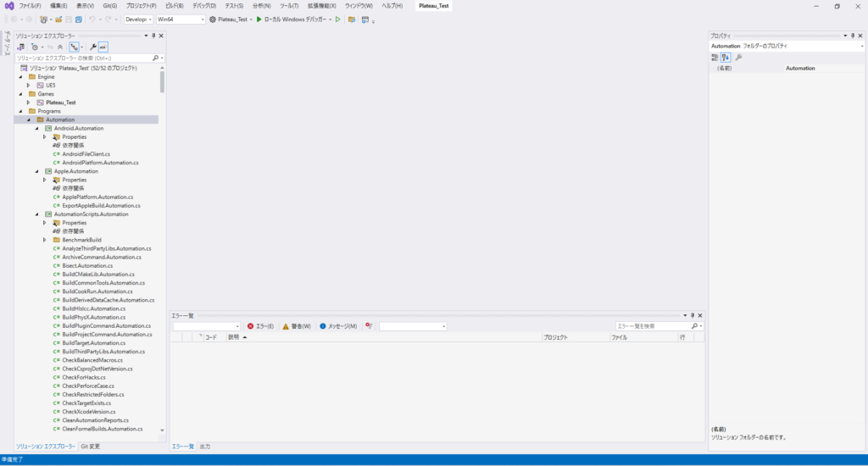The height and width of the screenshot is (466, 868).
Task: Click Collapse All in Solution Explorer toolbar
Action: [x=58, y=47]
